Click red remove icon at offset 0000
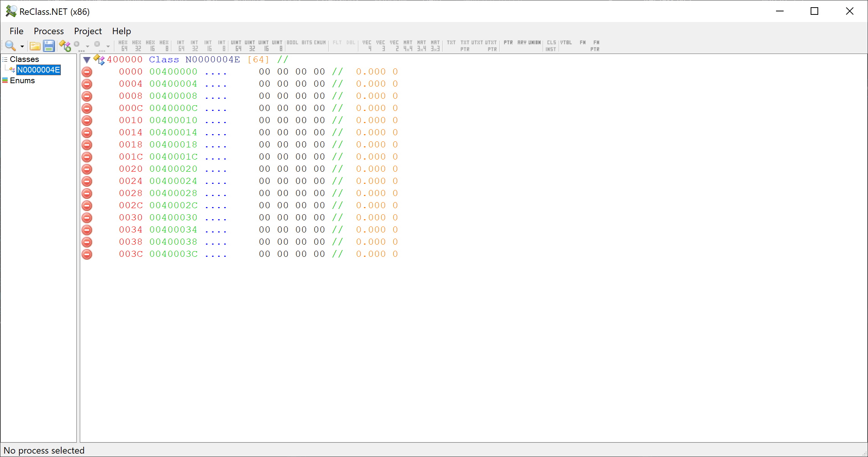Screen dimensions: 868x457 (87, 72)
